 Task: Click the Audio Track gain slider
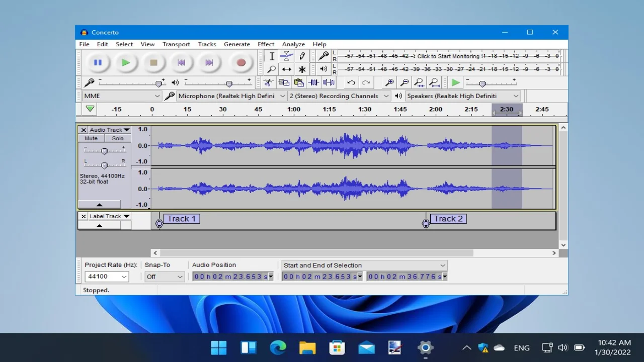coord(104,151)
